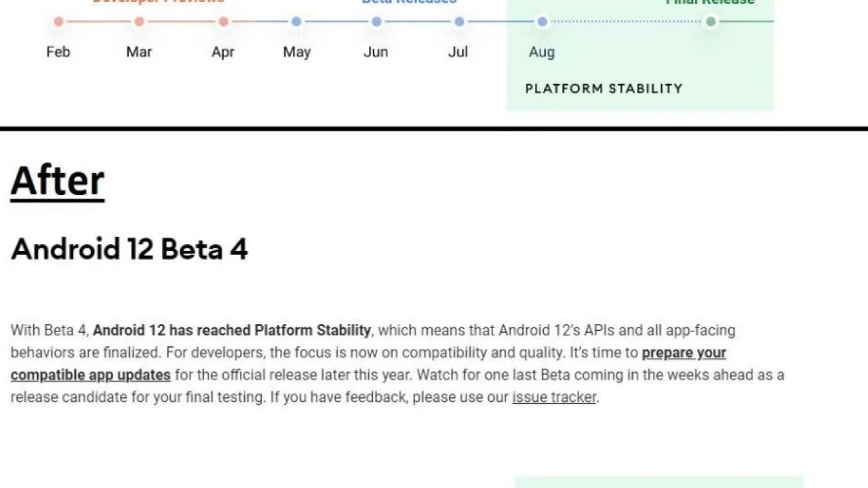The image size is (868, 488).
Task: Click the "Feb" month label
Action: 58,52
